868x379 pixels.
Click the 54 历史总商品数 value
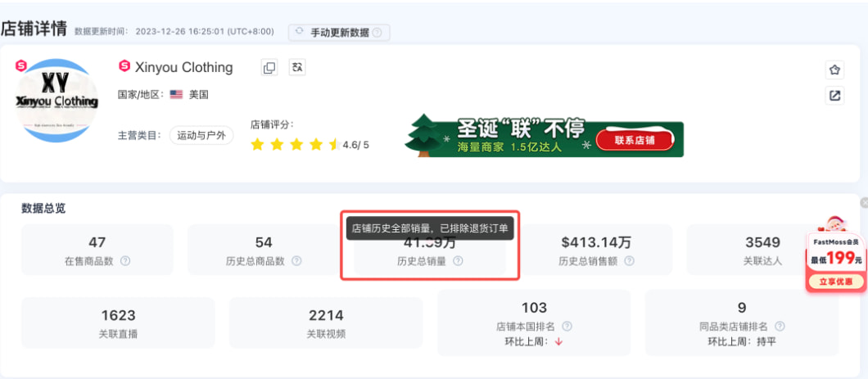tap(264, 242)
